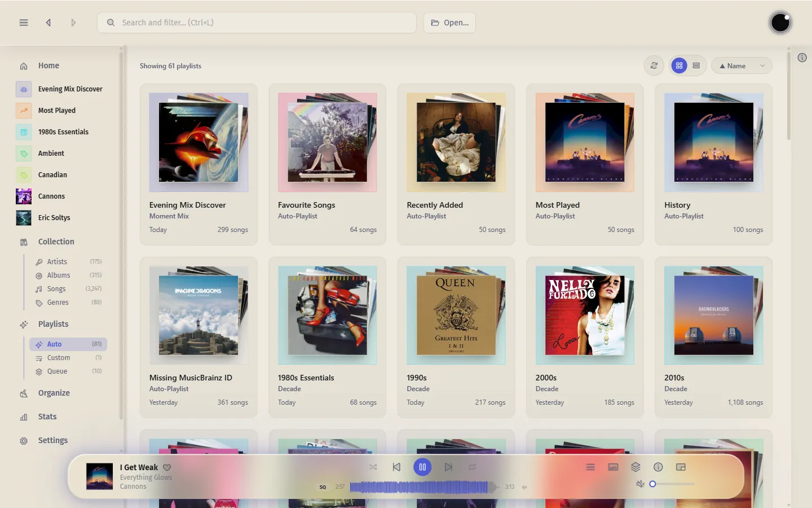This screenshot has height=508, width=812.
Task: Expand the Collection section
Action: [56, 242]
